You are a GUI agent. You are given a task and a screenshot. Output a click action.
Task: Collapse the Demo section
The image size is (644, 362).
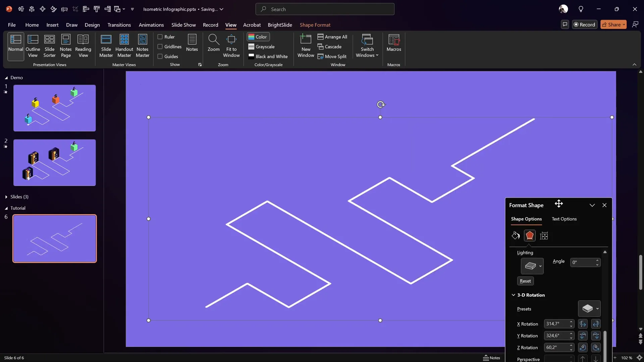pos(6,77)
